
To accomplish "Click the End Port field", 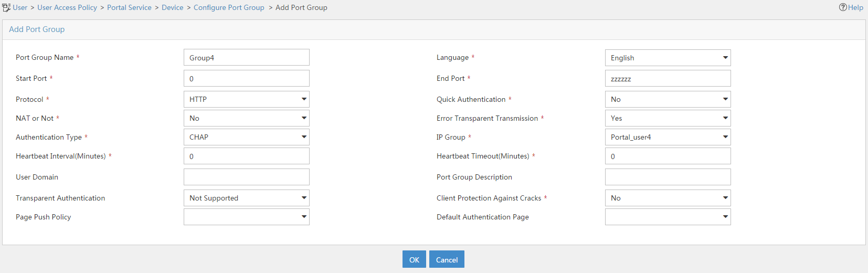I will click(x=668, y=78).
